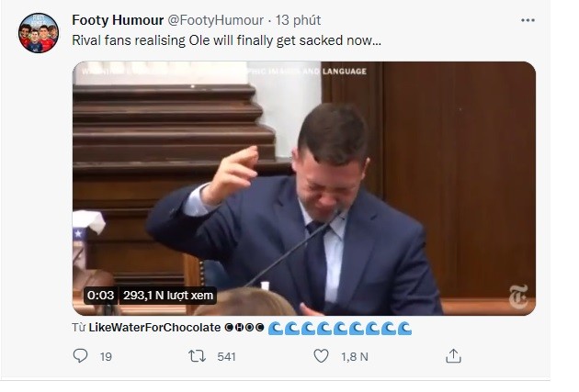Retweet this Footy Humour post
The width and height of the screenshot is (579, 392).
195,356
